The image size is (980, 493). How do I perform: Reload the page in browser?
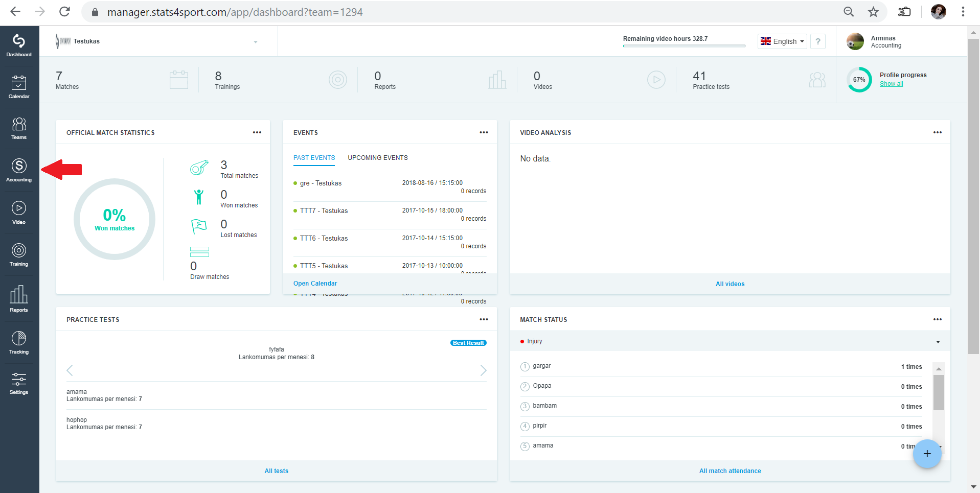[x=64, y=12]
